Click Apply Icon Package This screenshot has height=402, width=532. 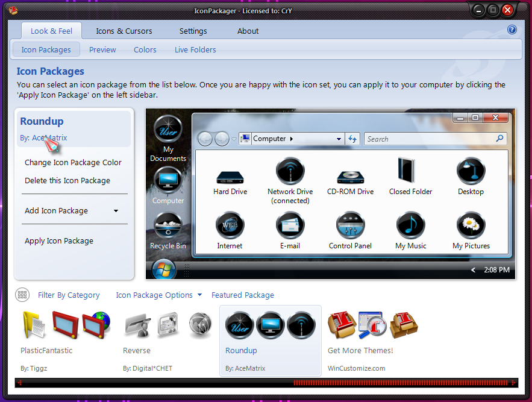pos(58,240)
